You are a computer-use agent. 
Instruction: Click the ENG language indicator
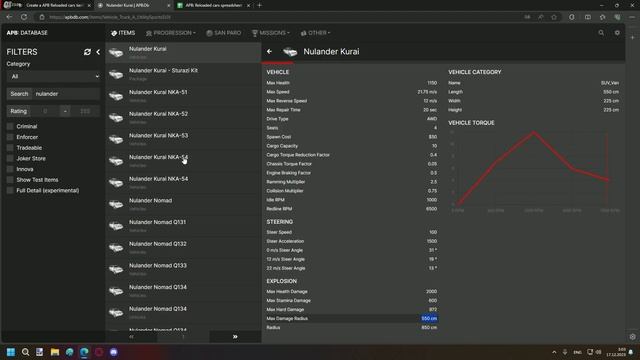click(x=578, y=352)
